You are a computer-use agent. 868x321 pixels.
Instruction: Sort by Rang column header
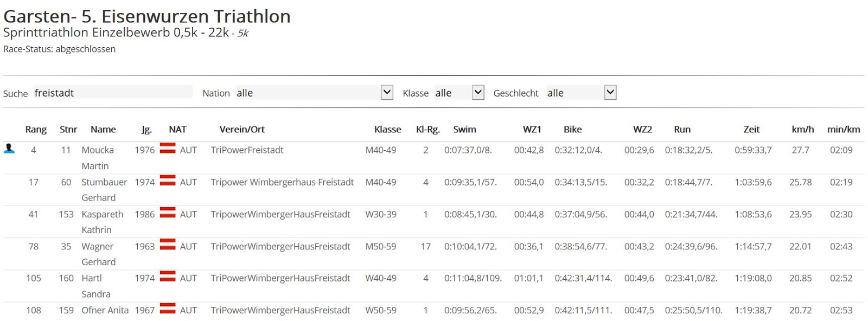click(36, 129)
